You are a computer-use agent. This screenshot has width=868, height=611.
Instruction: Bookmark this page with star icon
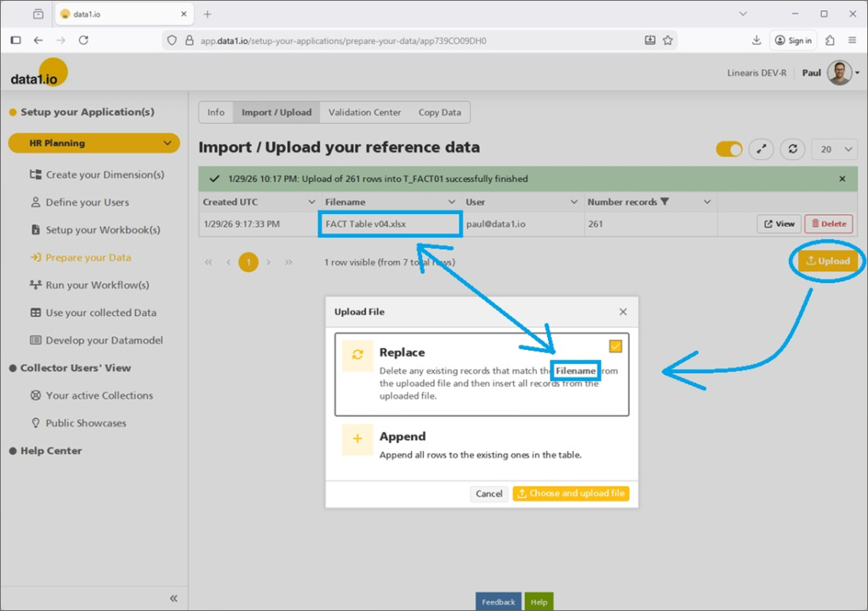667,40
